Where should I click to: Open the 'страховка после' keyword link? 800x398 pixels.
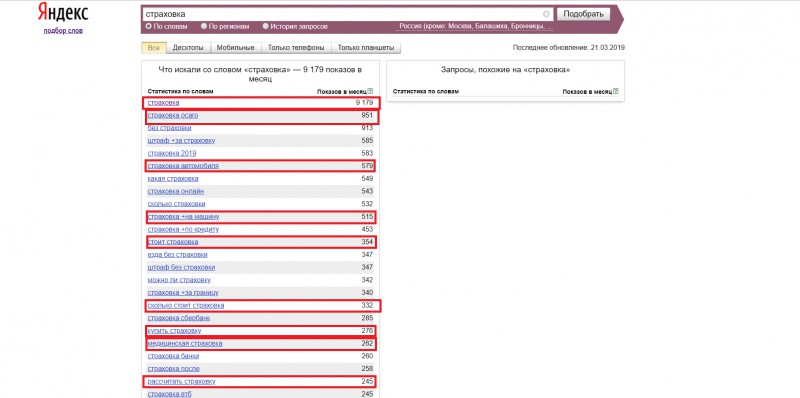point(173,369)
